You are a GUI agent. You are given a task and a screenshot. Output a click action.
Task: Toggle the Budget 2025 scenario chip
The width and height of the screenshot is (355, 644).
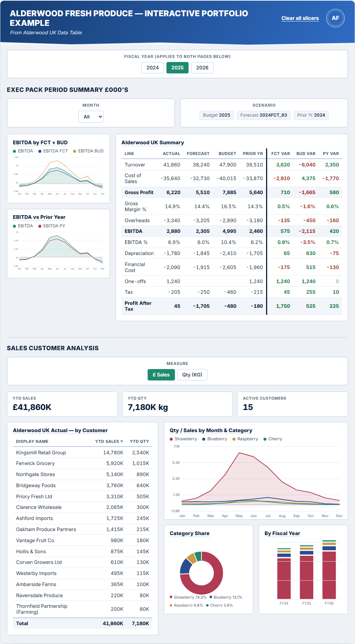click(x=217, y=115)
